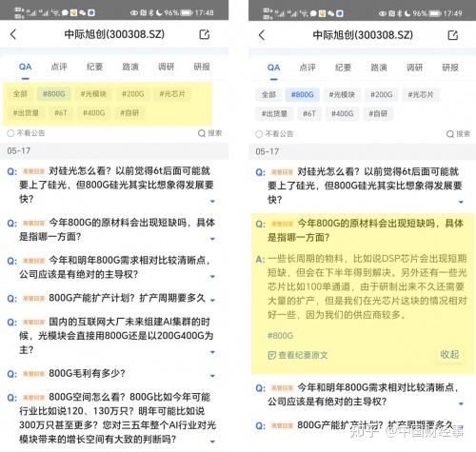Select 路演 tab in left phone

coord(130,67)
